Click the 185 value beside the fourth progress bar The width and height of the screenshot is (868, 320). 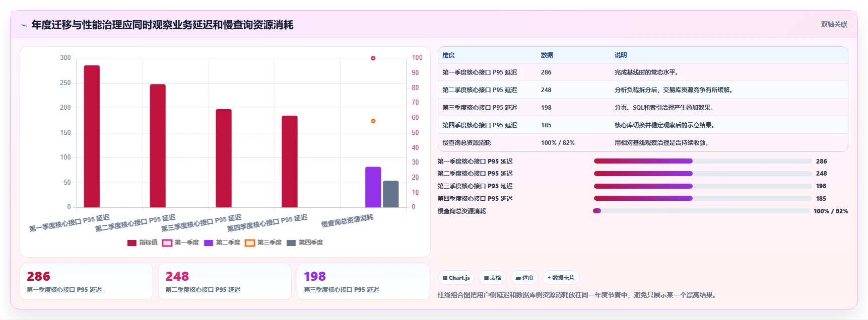(821, 199)
